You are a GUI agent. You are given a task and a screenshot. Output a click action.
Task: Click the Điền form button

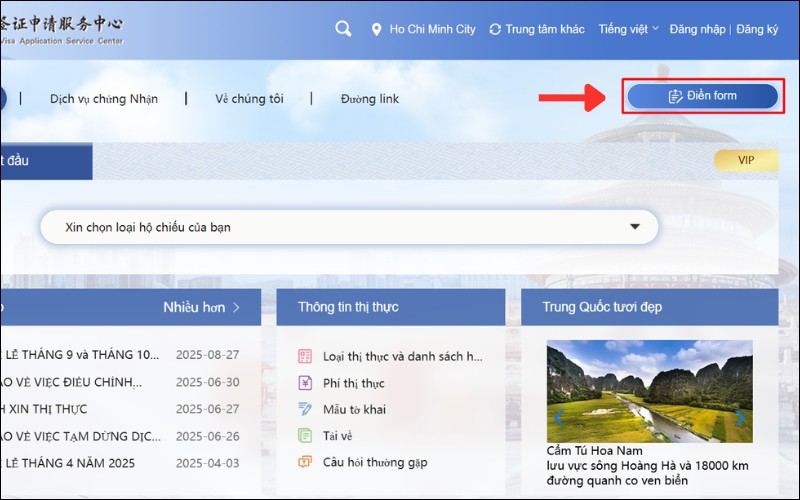703,96
